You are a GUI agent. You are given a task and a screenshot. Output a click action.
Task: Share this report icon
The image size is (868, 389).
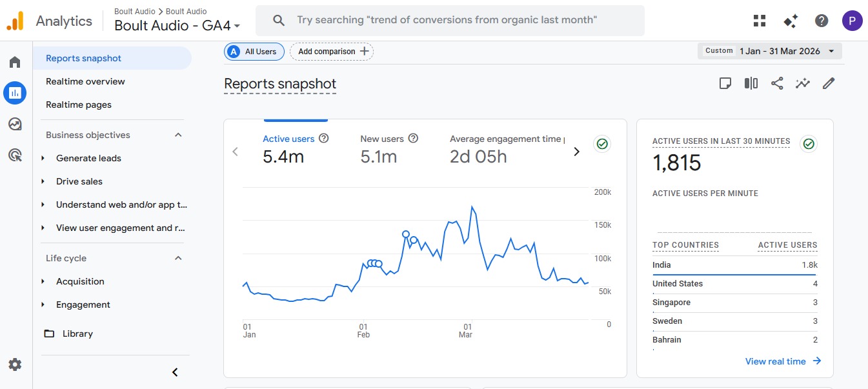(777, 83)
